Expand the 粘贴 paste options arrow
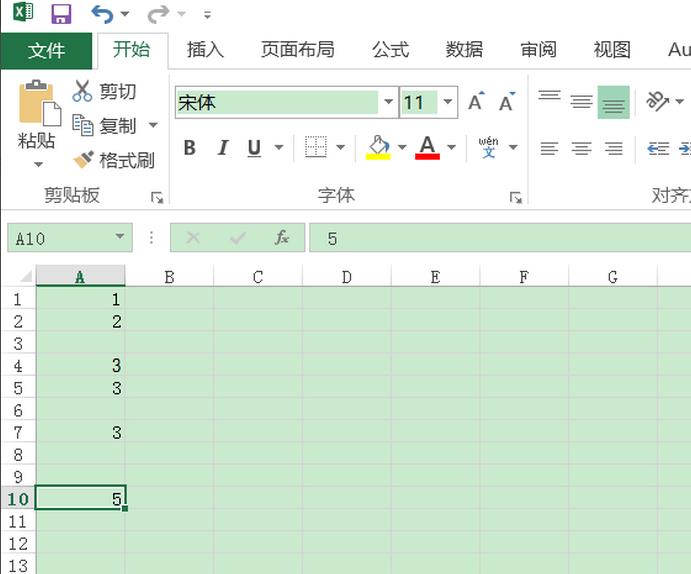 [x=38, y=164]
